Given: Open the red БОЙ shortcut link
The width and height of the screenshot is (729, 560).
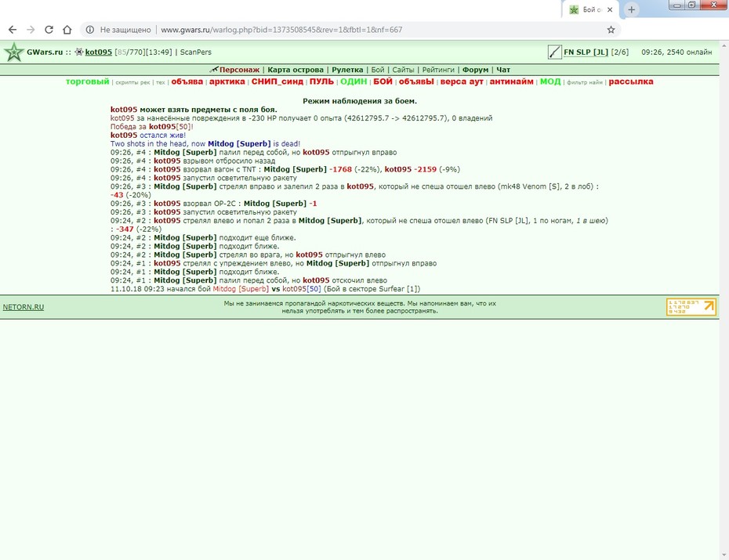Looking at the screenshot, I should (383, 81).
